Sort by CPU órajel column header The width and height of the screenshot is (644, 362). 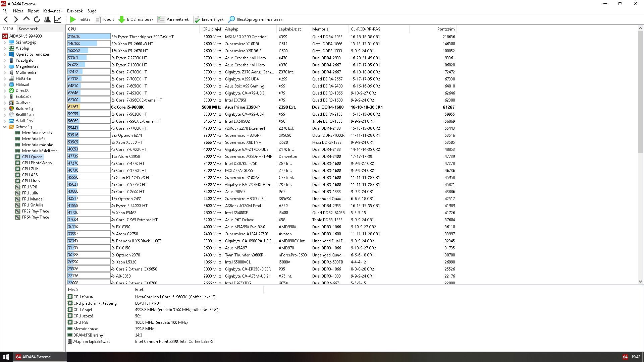(x=212, y=29)
